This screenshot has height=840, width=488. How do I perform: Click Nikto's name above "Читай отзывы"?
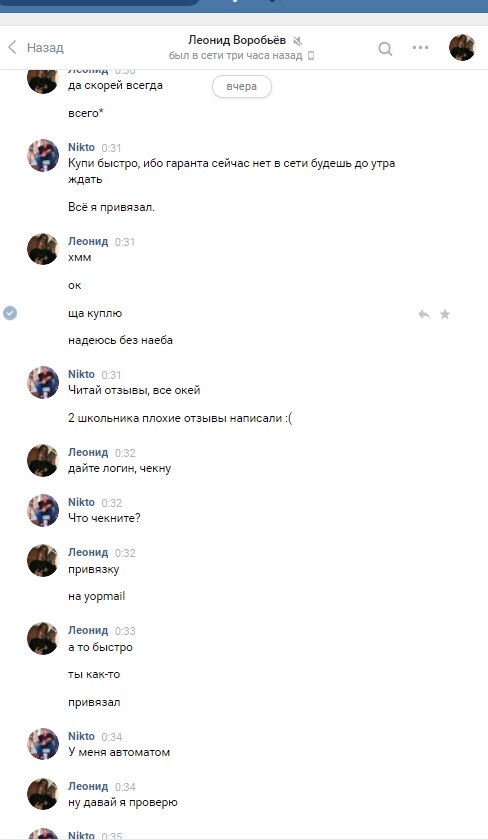click(x=81, y=374)
